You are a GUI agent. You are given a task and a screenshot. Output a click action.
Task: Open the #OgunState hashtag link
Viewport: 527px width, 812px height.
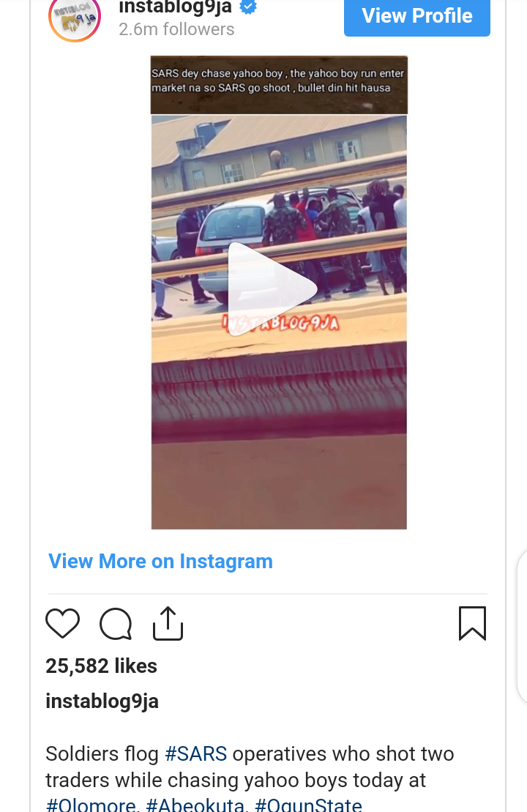[308, 804]
